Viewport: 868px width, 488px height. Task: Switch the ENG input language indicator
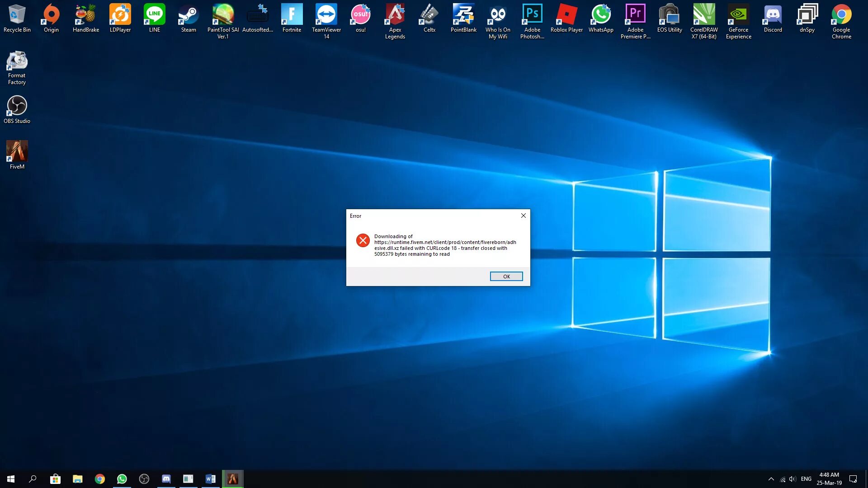tap(806, 479)
